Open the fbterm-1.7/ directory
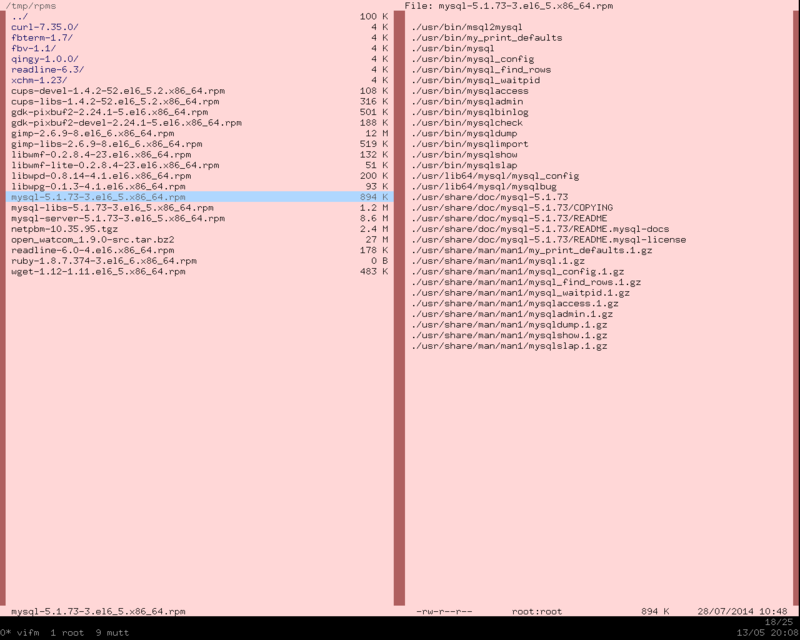The image size is (800, 640). click(x=199, y=38)
